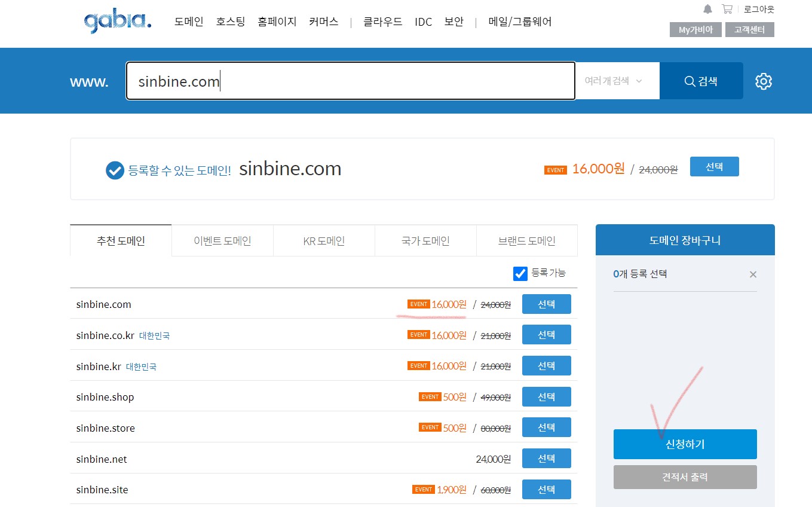Viewport: 812px width, 507px height.
Task: Click the sinbine.shop domain name
Action: pos(105,397)
